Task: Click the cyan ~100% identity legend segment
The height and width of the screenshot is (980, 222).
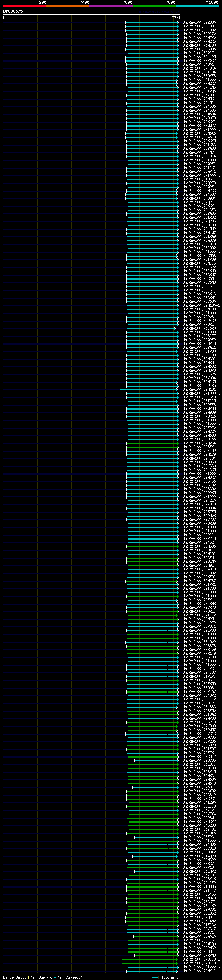Action: 197,6
